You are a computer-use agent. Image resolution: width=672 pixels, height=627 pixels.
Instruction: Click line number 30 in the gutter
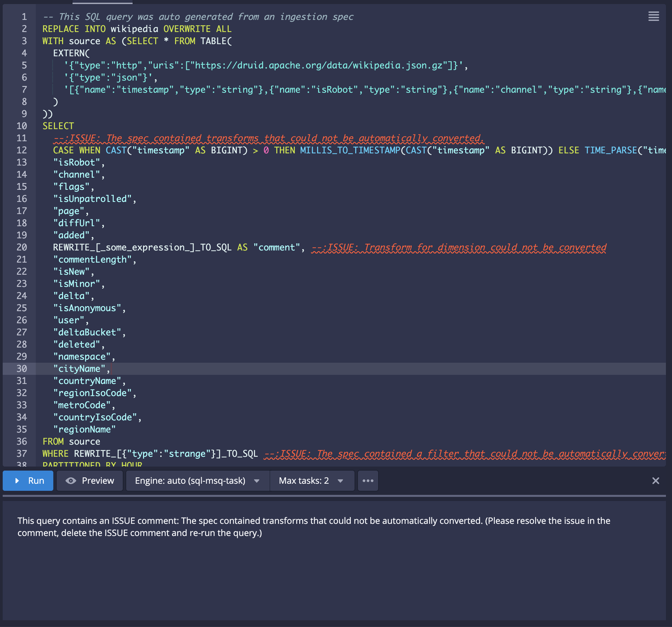[x=22, y=368]
